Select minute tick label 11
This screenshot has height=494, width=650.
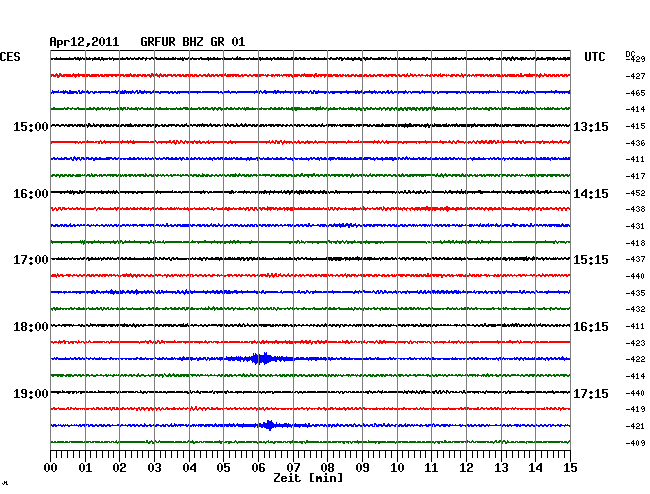pyautogui.click(x=432, y=468)
